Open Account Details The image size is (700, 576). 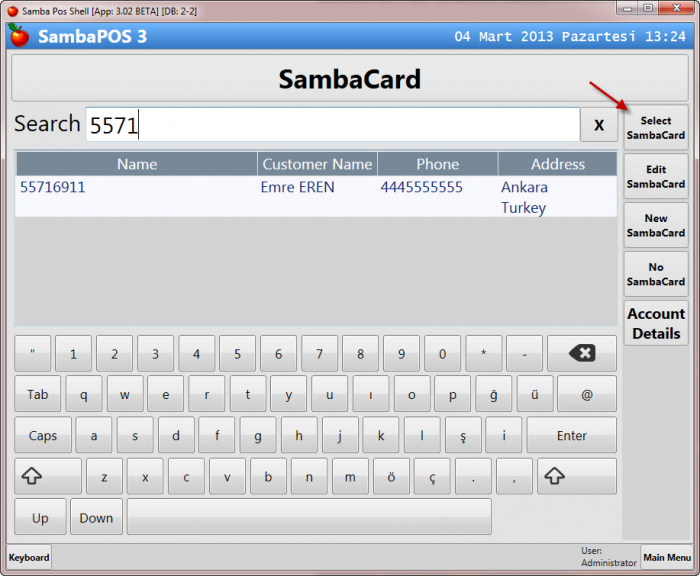(x=655, y=324)
